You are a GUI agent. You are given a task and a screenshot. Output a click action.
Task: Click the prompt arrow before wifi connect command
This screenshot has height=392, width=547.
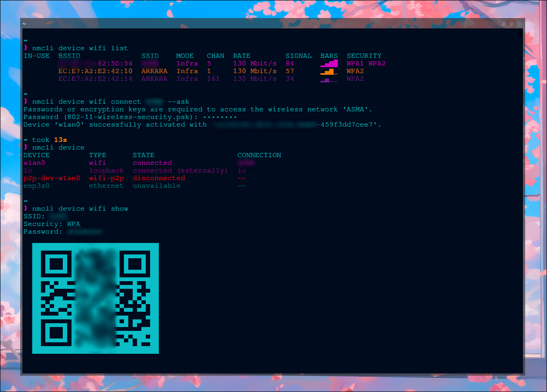(x=26, y=101)
